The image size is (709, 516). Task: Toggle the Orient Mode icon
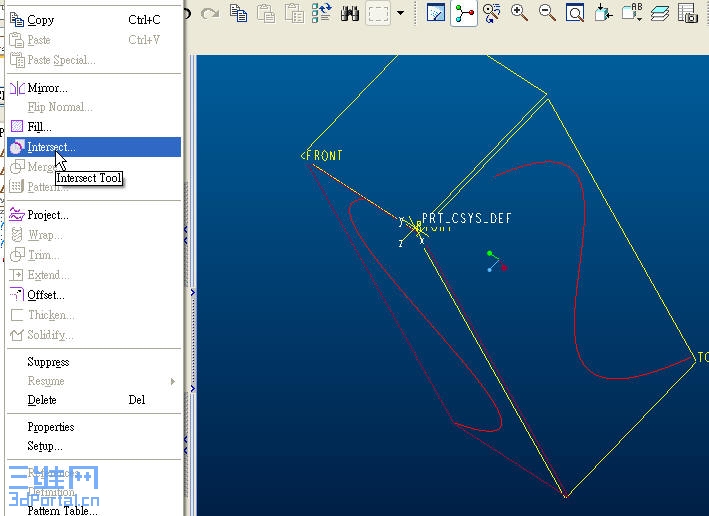[492, 13]
